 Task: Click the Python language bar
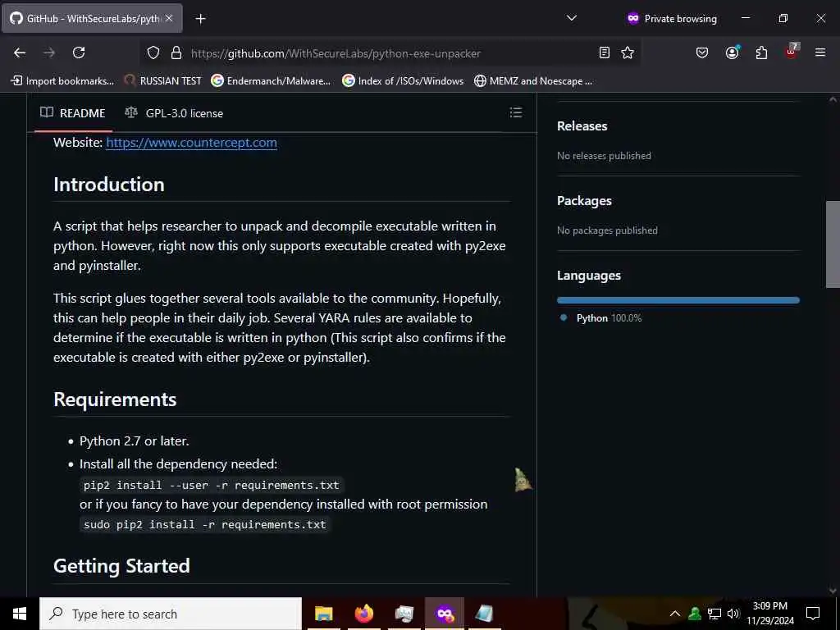[x=678, y=300]
